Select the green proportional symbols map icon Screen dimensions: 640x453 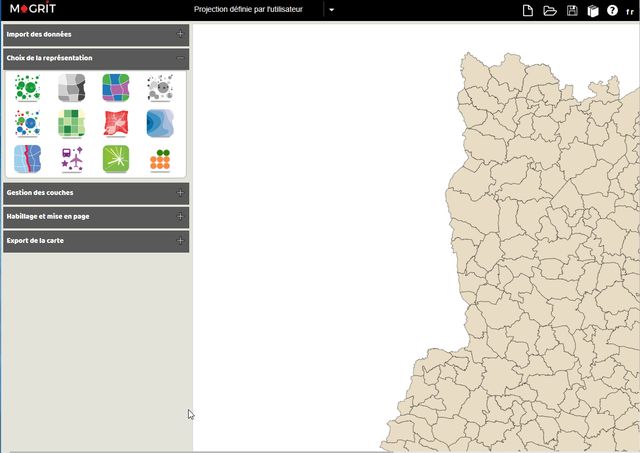pos(28,88)
